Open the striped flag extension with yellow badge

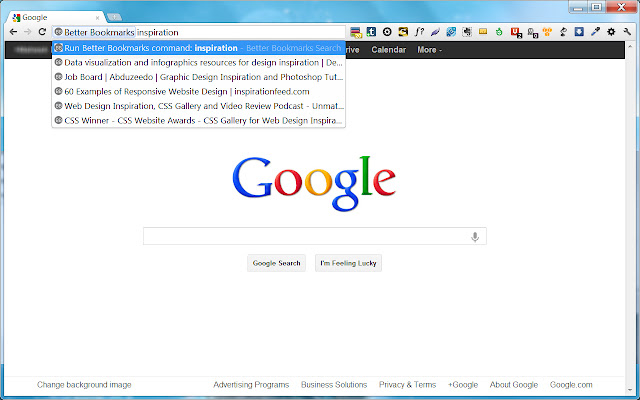coord(356,32)
